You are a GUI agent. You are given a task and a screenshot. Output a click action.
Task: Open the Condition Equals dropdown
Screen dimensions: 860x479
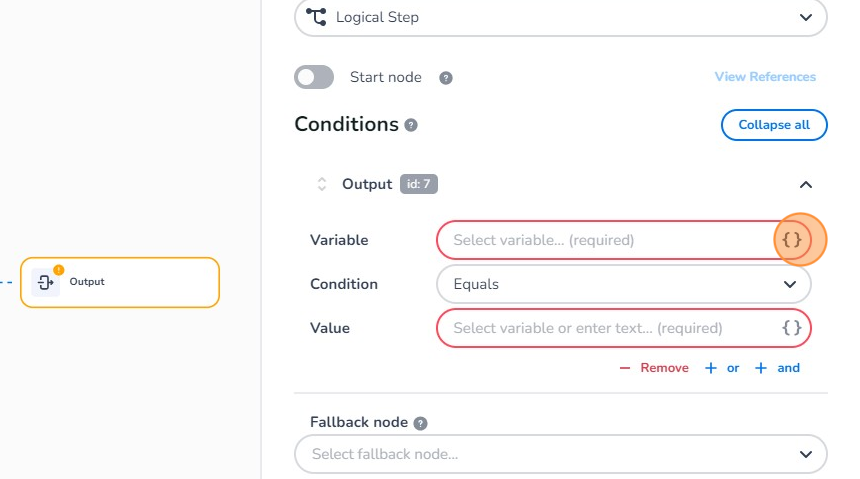(623, 284)
